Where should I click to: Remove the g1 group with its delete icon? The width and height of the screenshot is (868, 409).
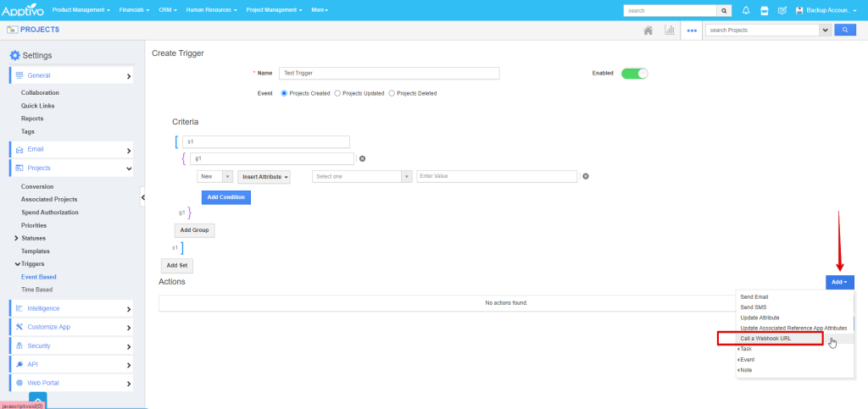(x=362, y=158)
